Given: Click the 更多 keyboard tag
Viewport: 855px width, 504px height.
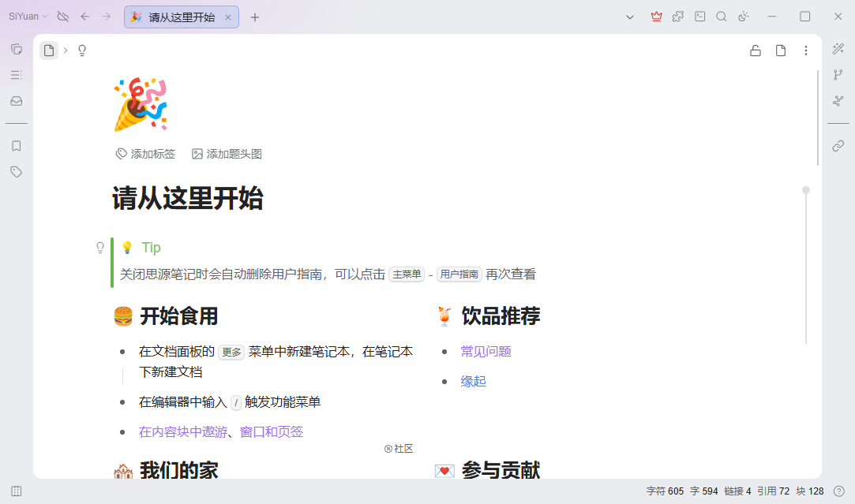Looking at the screenshot, I should click(x=231, y=352).
